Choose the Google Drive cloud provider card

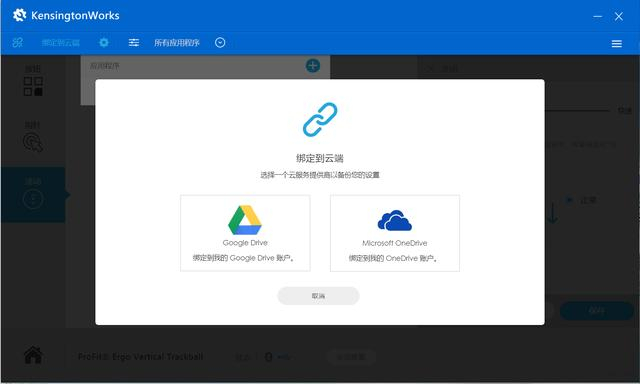click(x=245, y=233)
